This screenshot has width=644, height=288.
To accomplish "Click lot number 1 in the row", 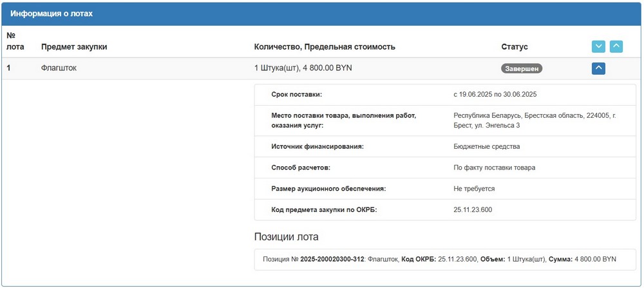I will (x=9, y=68).
